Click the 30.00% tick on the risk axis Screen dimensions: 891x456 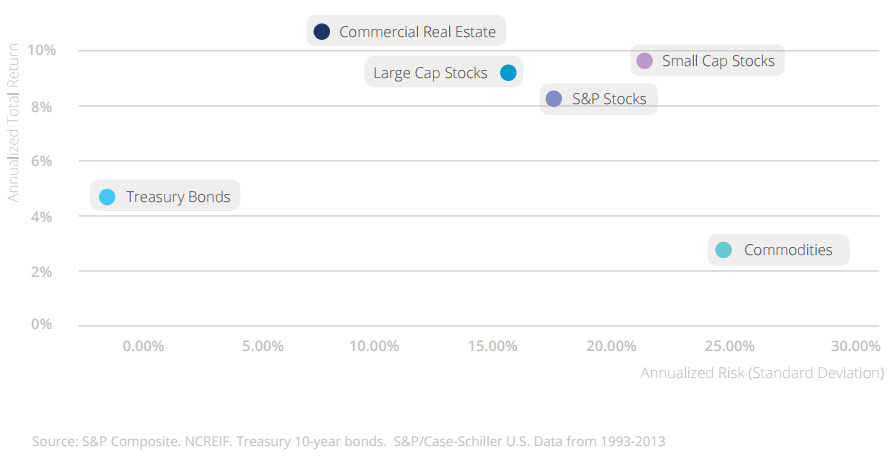coord(855,346)
